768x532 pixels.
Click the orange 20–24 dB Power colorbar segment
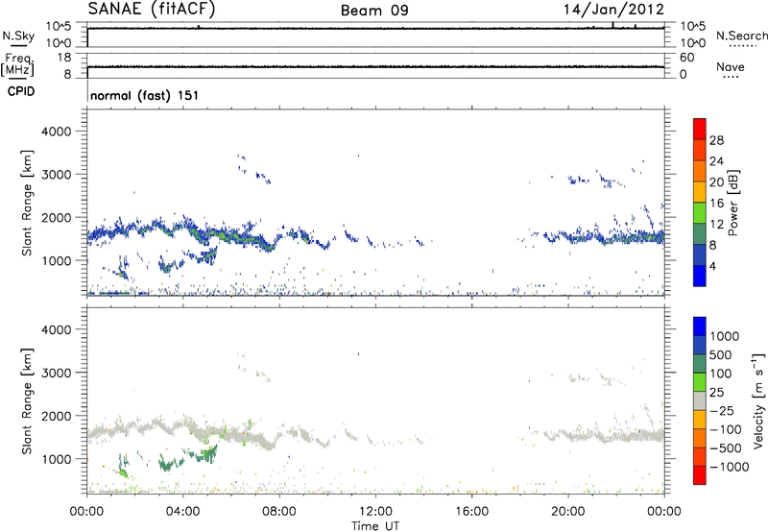pos(700,171)
